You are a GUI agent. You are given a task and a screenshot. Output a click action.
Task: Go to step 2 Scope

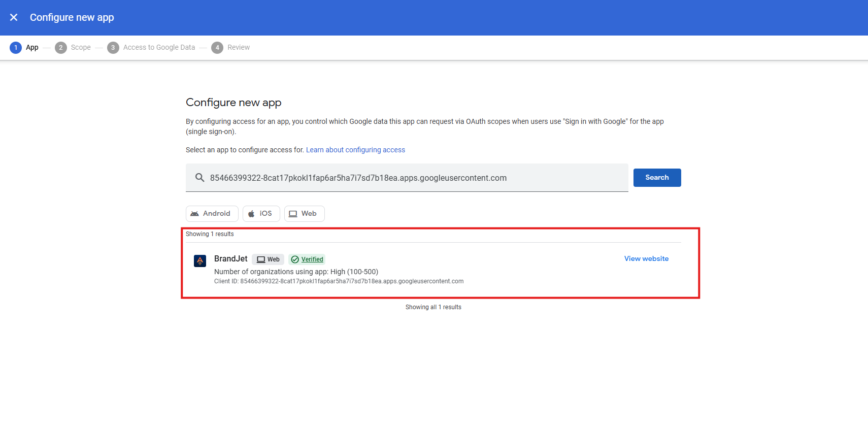click(73, 47)
